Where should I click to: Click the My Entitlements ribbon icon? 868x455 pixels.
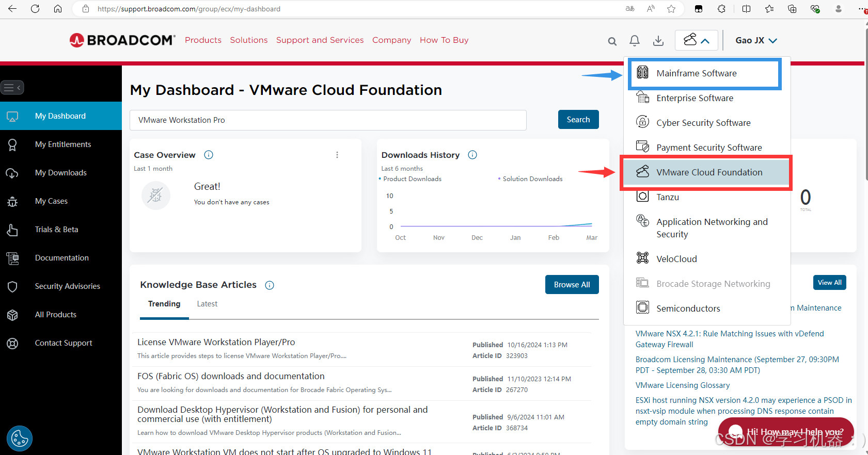point(12,145)
